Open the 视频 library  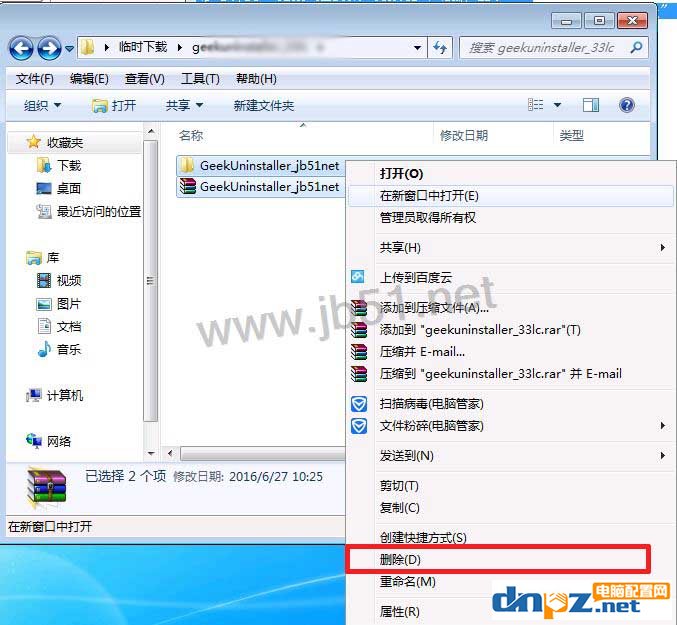pyautogui.click(x=69, y=281)
